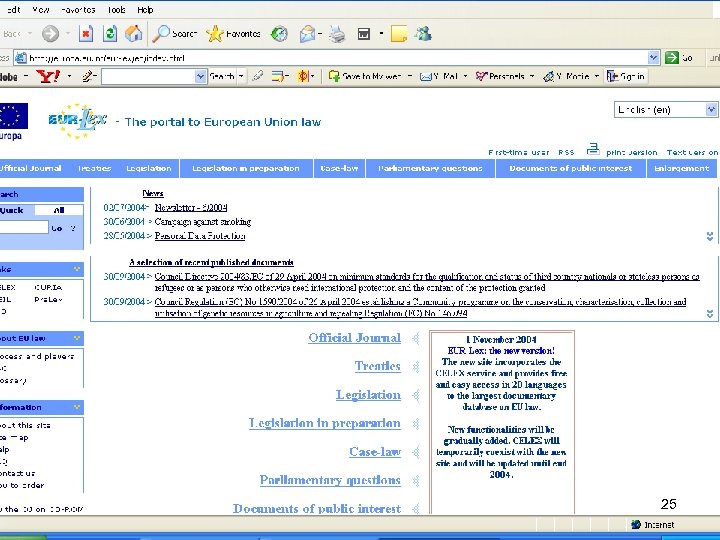The height and width of the screenshot is (540, 720).
Task: Open Y! Mail in Yahoo toolbar
Action: tap(439, 76)
